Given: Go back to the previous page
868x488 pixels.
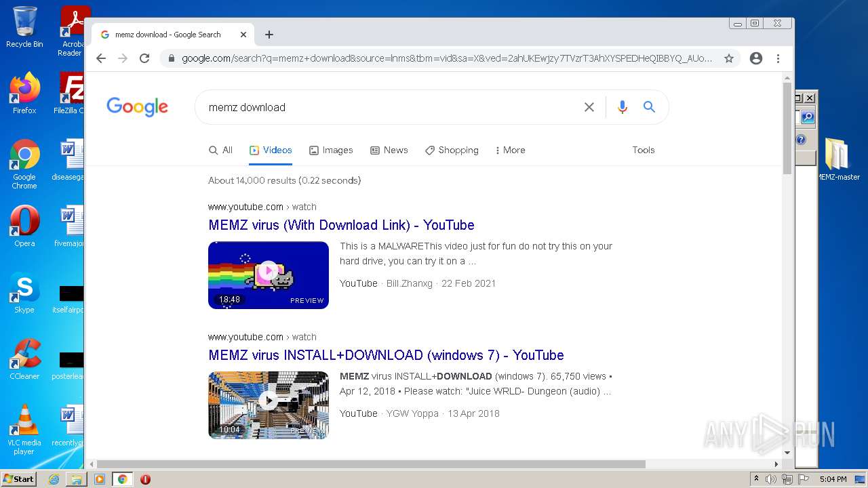Looking at the screenshot, I should pyautogui.click(x=101, y=58).
